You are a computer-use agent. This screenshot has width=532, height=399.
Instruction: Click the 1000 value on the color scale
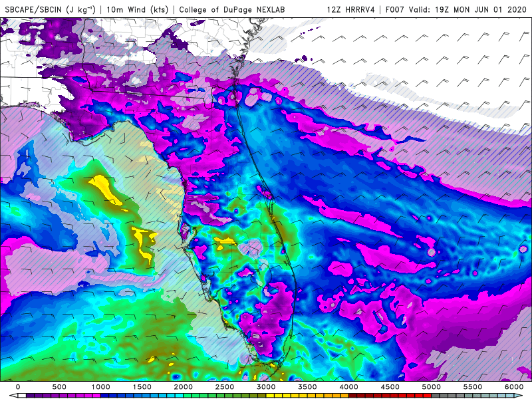[100, 387]
